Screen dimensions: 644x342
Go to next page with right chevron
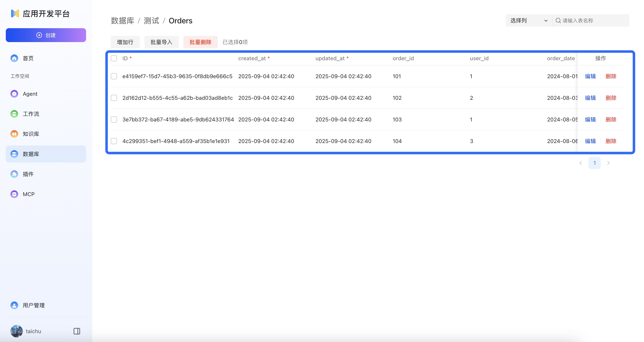(608, 163)
